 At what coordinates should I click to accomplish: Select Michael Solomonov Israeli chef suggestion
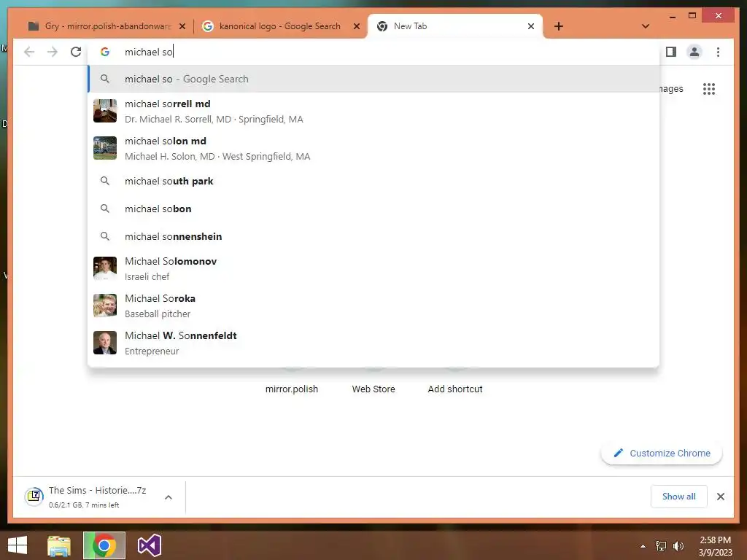pyautogui.click(x=374, y=268)
